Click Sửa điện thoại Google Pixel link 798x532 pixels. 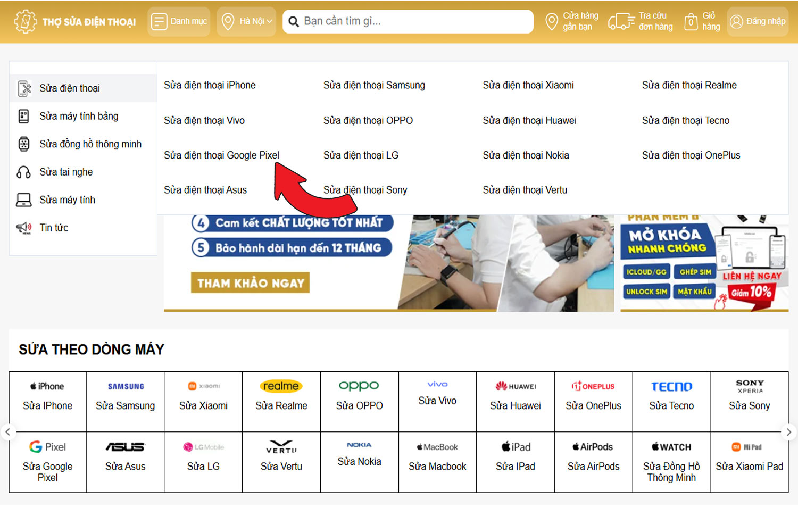pos(221,155)
